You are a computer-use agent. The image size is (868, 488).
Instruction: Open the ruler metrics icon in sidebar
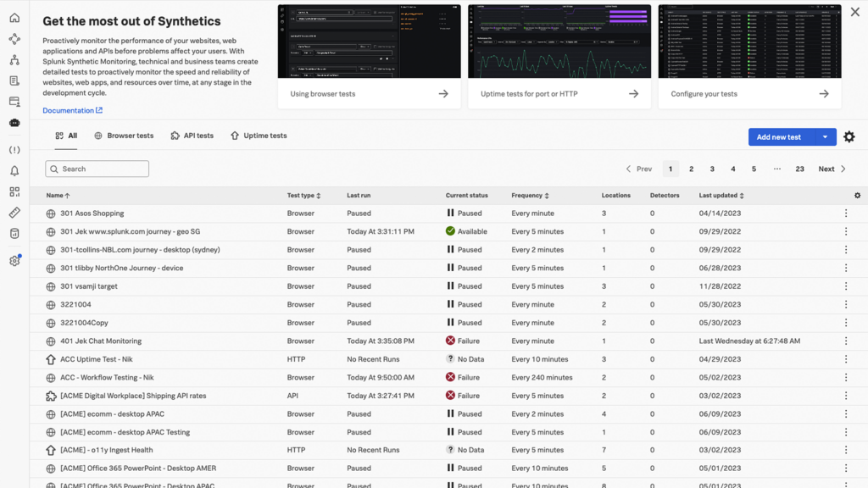click(x=14, y=213)
